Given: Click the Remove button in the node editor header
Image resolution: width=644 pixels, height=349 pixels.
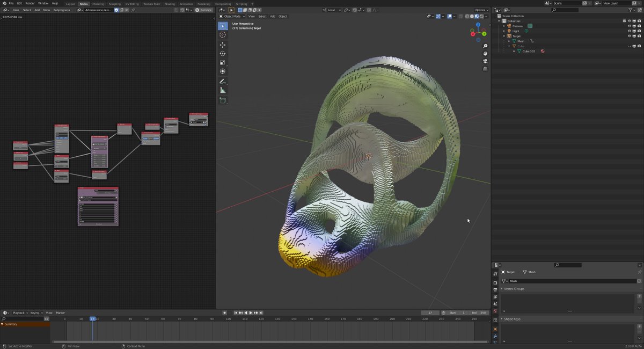Looking at the screenshot, I should coord(205,10).
